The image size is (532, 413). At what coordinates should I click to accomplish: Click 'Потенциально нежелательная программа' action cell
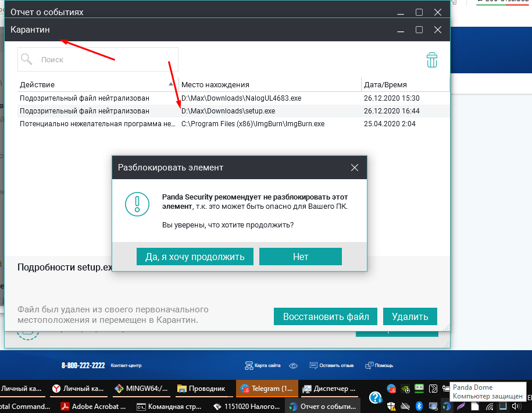tap(98, 124)
